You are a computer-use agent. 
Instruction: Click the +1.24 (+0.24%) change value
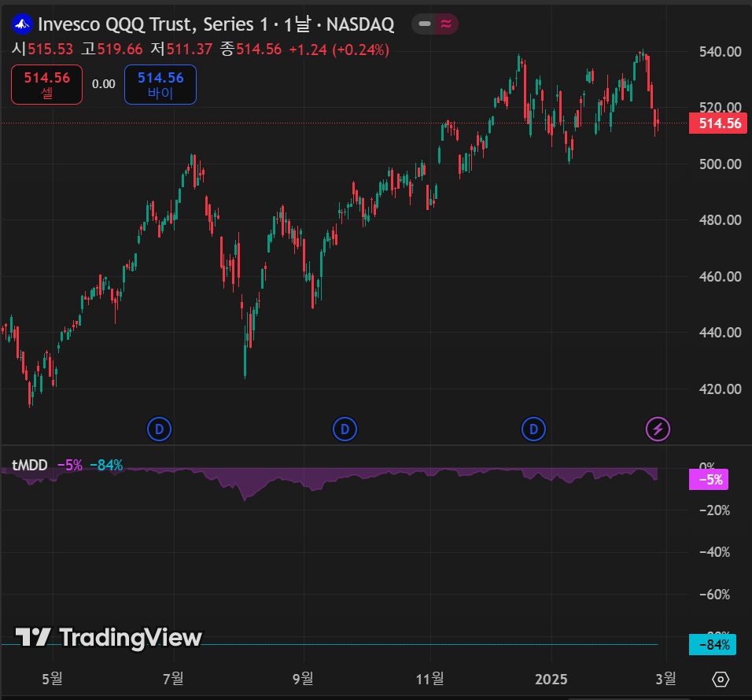click(x=339, y=50)
